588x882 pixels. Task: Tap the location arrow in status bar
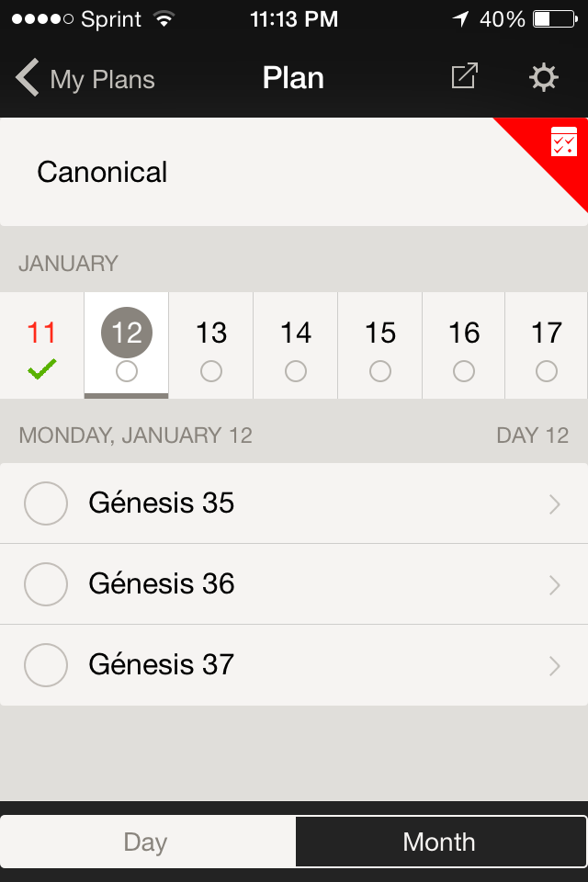pos(459,19)
